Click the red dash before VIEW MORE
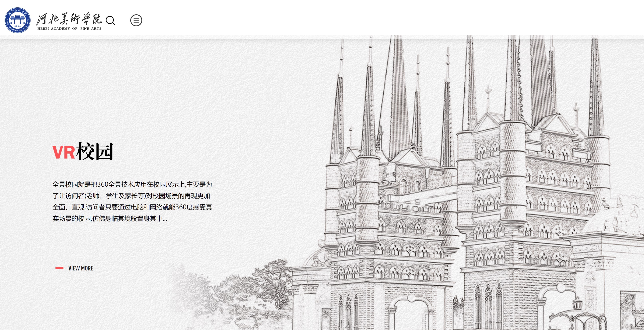 pos(59,268)
